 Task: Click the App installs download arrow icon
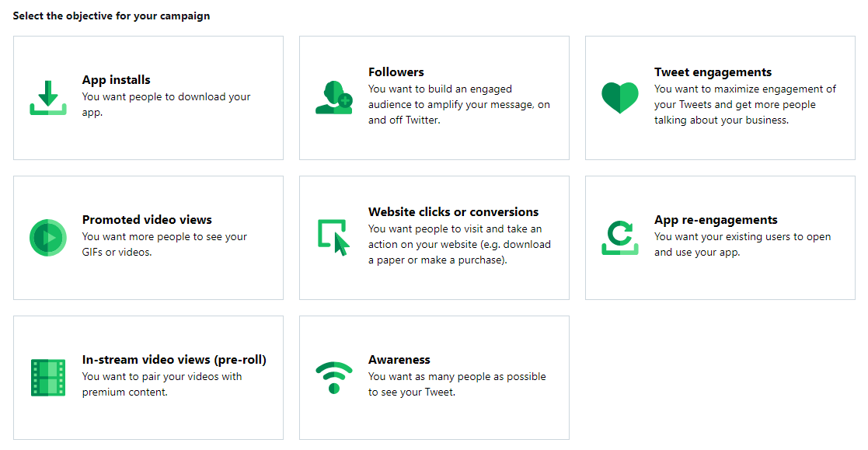(x=48, y=97)
